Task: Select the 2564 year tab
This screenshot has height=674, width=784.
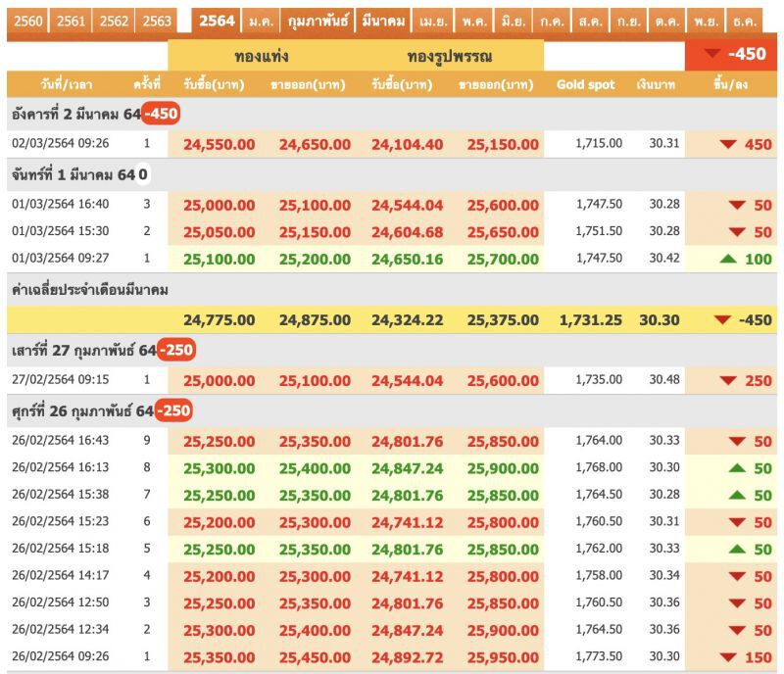Action: click(217, 21)
